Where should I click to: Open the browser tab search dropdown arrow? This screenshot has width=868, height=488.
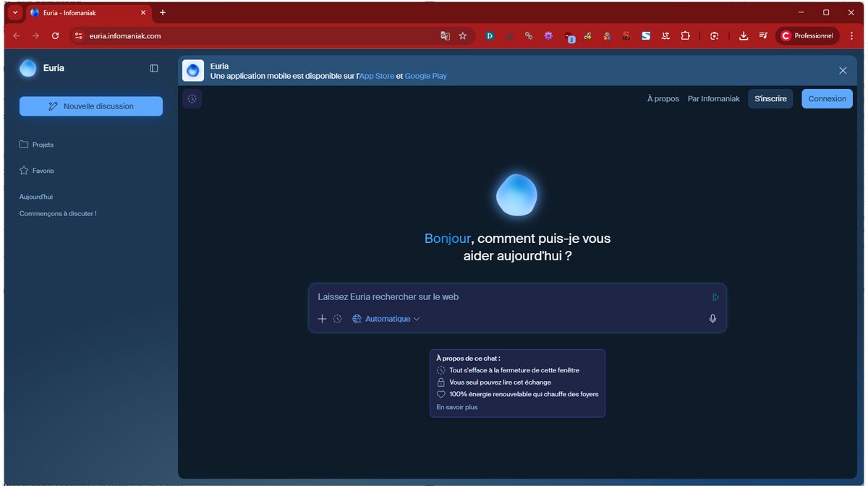click(x=14, y=12)
